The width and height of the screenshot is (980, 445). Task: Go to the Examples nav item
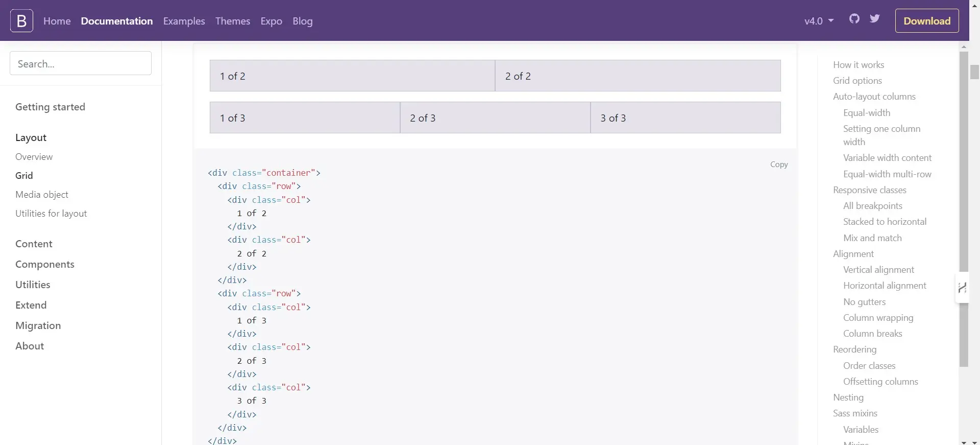184,21
